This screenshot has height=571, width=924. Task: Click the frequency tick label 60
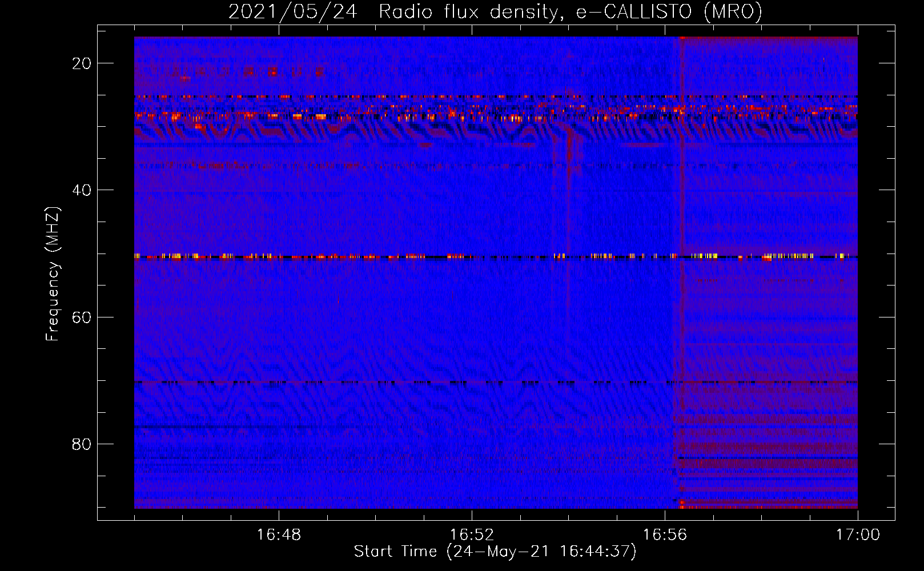pyautogui.click(x=82, y=317)
